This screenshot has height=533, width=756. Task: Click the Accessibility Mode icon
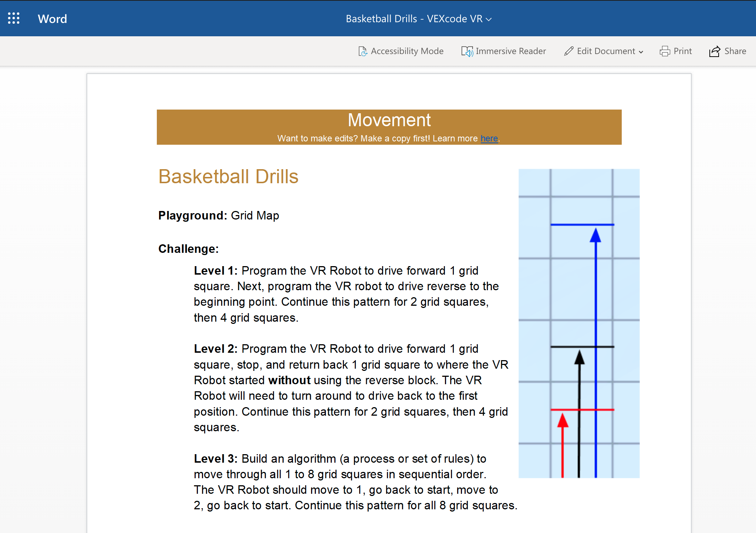point(363,51)
